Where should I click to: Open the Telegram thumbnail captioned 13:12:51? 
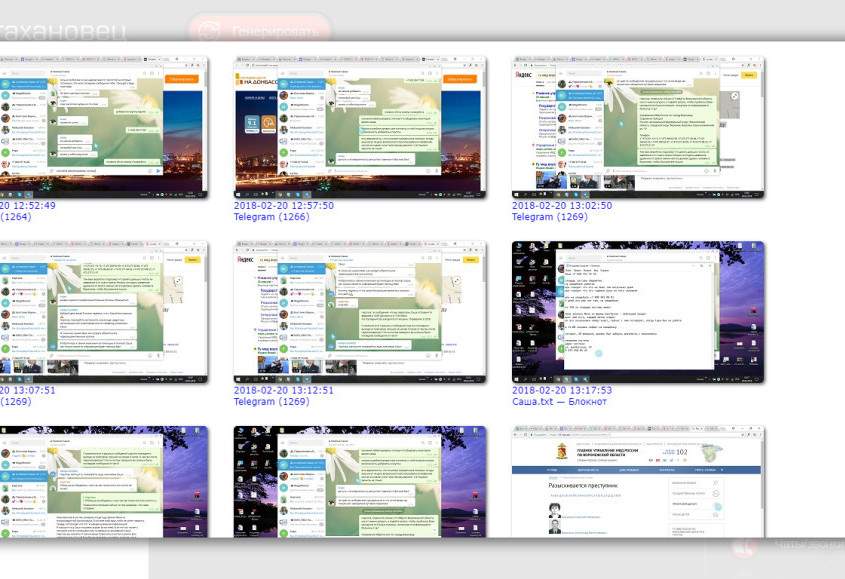point(360,312)
